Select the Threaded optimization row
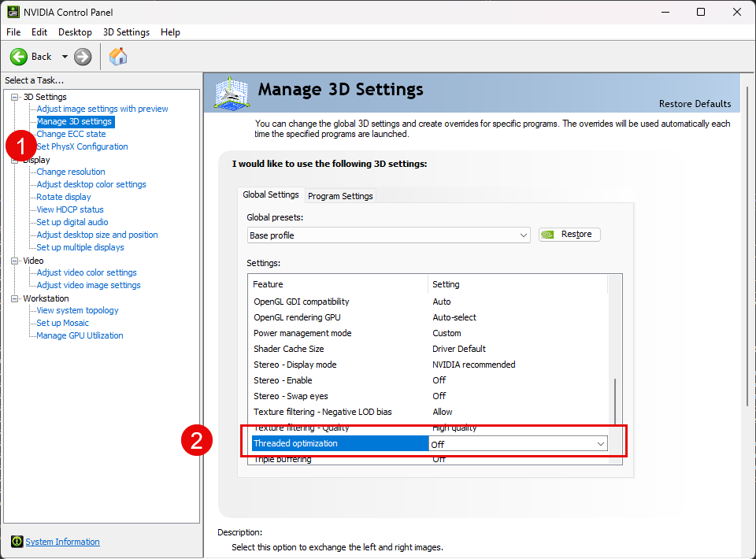The width and height of the screenshot is (756, 559). (x=429, y=444)
